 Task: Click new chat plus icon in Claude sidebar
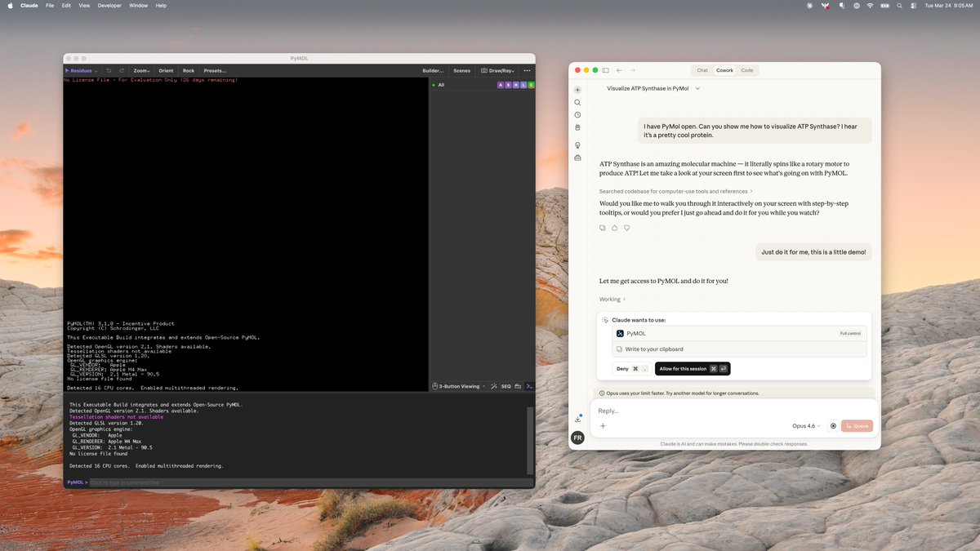[x=577, y=90]
